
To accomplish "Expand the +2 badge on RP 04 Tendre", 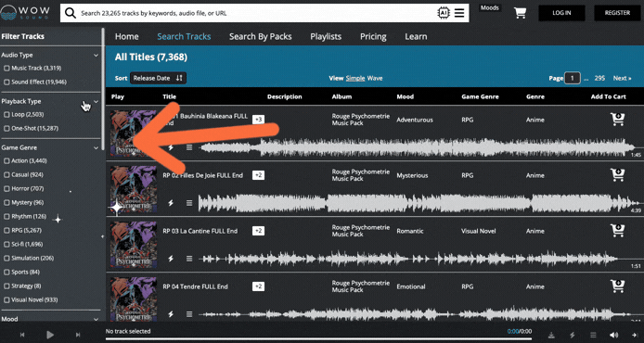I will 258,286.
